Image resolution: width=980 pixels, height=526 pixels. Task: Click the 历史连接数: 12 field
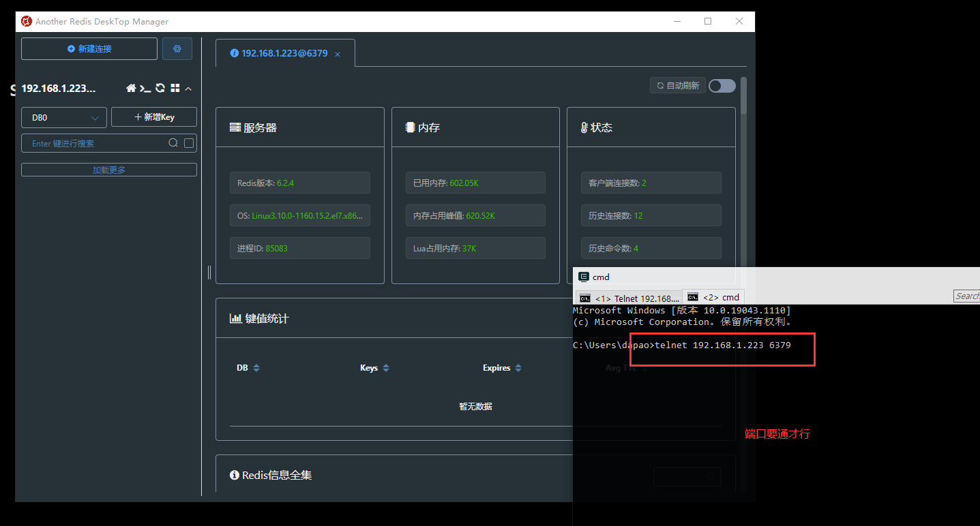click(x=651, y=215)
